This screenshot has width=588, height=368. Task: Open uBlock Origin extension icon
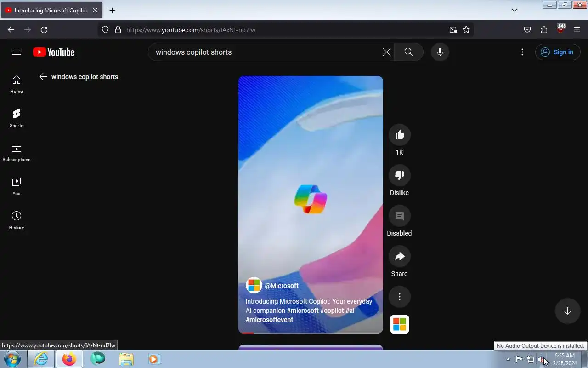click(x=560, y=29)
